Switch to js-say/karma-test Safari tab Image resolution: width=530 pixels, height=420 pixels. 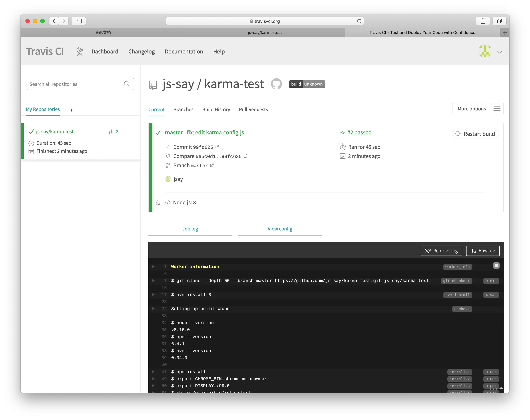click(265, 32)
